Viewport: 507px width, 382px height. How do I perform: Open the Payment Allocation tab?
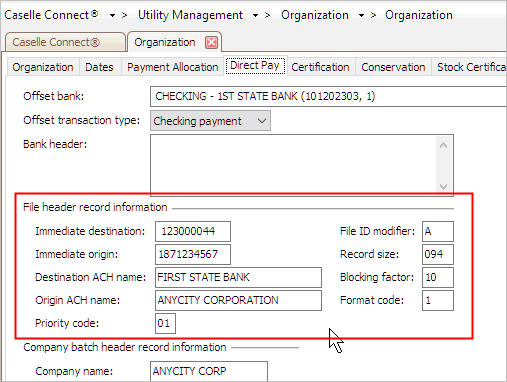[172, 67]
